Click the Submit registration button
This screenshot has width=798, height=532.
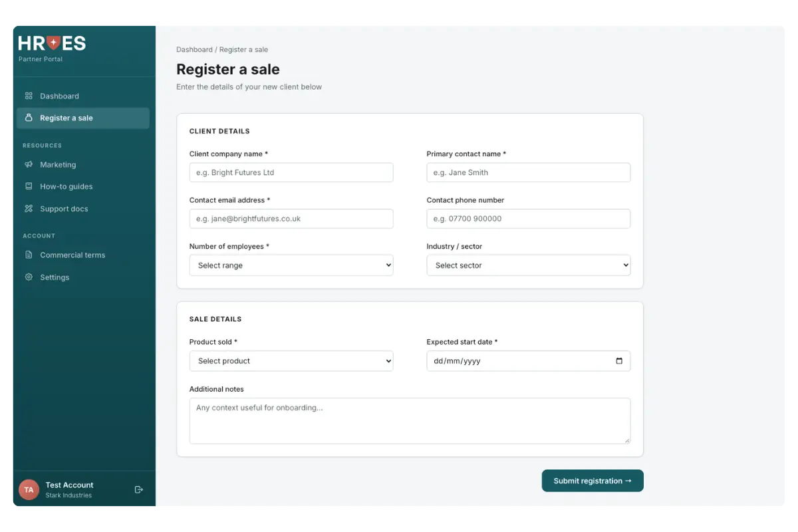[x=593, y=481]
